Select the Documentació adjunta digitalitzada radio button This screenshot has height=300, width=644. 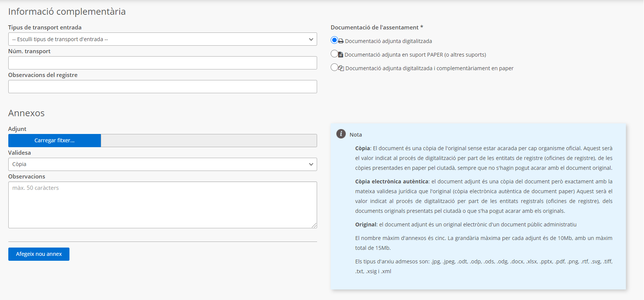pos(334,40)
